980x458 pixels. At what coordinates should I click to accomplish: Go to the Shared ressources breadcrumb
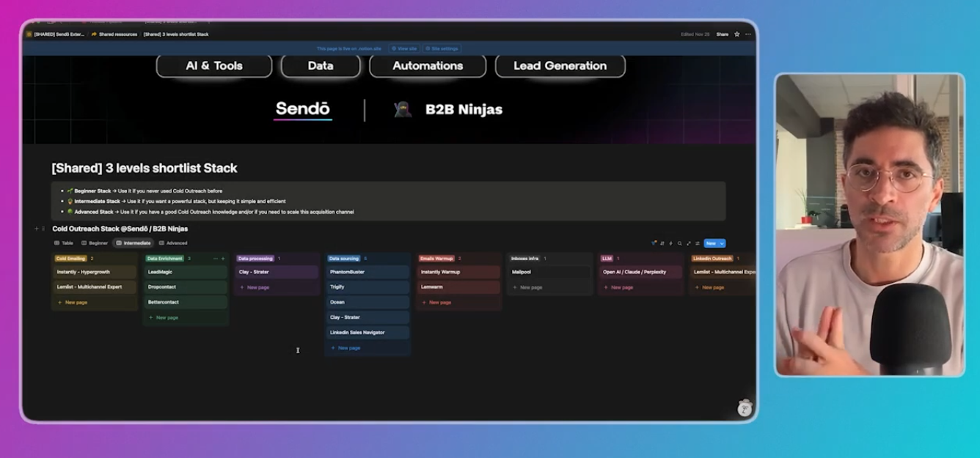pyautogui.click(x=114, y=34)
